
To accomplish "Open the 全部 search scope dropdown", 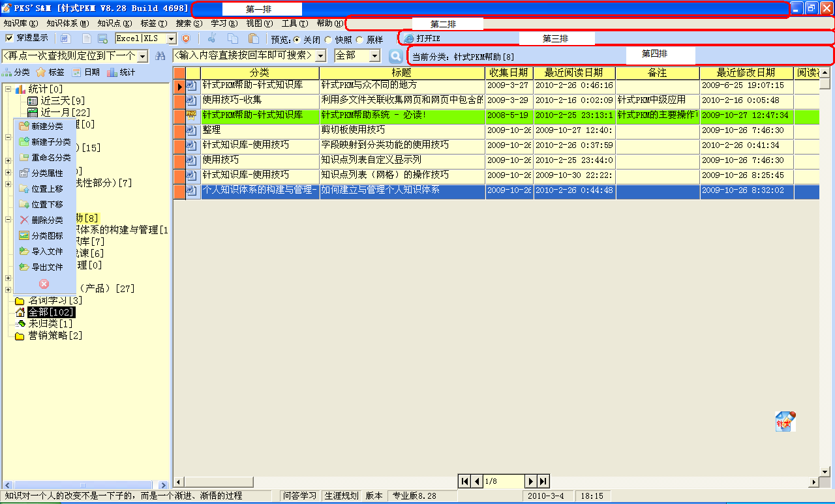I will 374,56.
